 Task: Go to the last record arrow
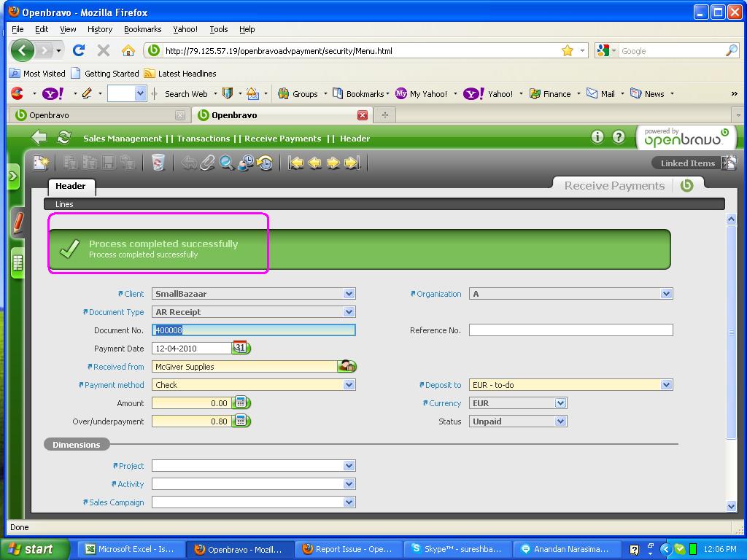352,163
